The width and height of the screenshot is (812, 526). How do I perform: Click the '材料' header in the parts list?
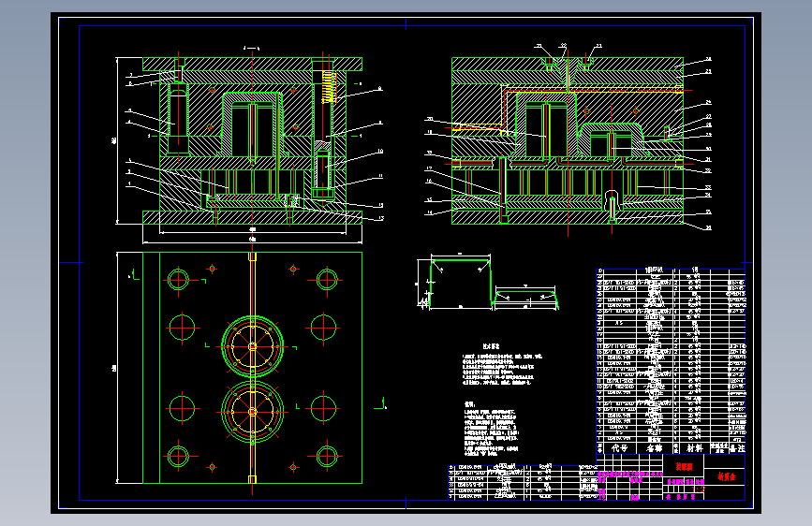[694, 448]
